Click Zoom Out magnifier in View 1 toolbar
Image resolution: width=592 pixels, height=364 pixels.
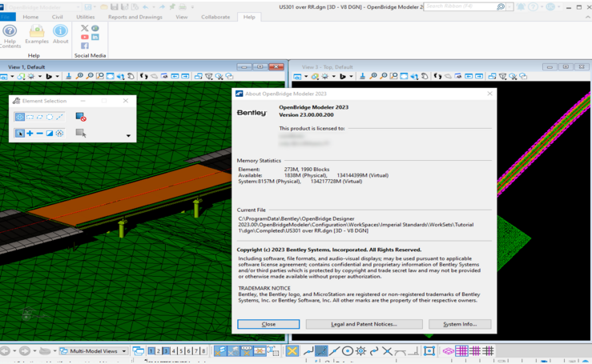pyautogui.click(x=90, y=76)
